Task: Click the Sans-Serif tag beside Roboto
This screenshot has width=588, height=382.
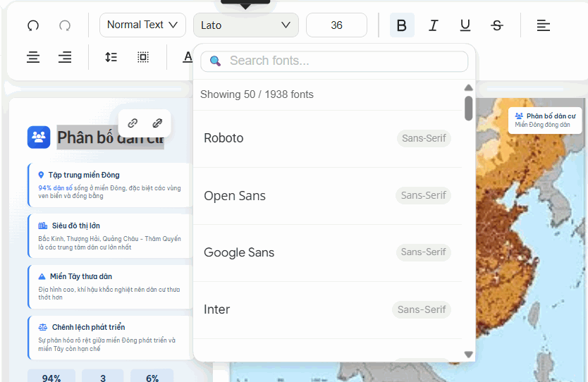Action: (424, 138)
